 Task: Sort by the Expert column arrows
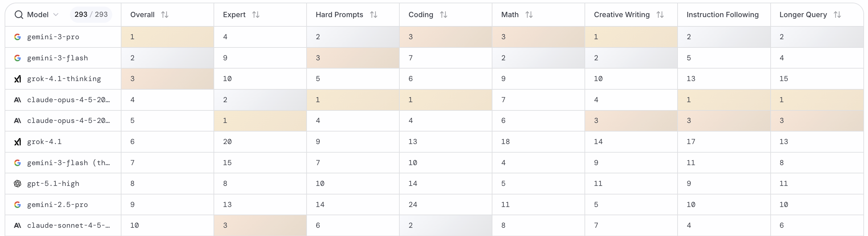(x=256, y=15)
